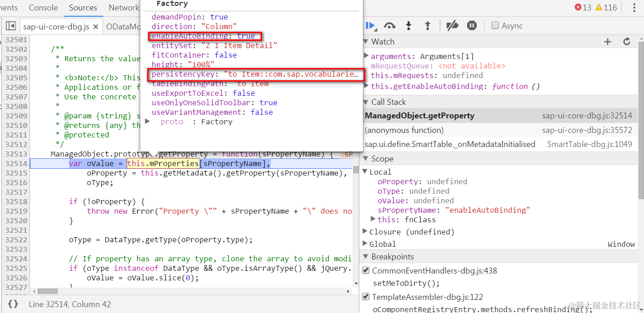This screenshot has width=644, height=313.
Task: Close the sap-ui-core-dbg.js file tab
Action: [x=96, y=27]
